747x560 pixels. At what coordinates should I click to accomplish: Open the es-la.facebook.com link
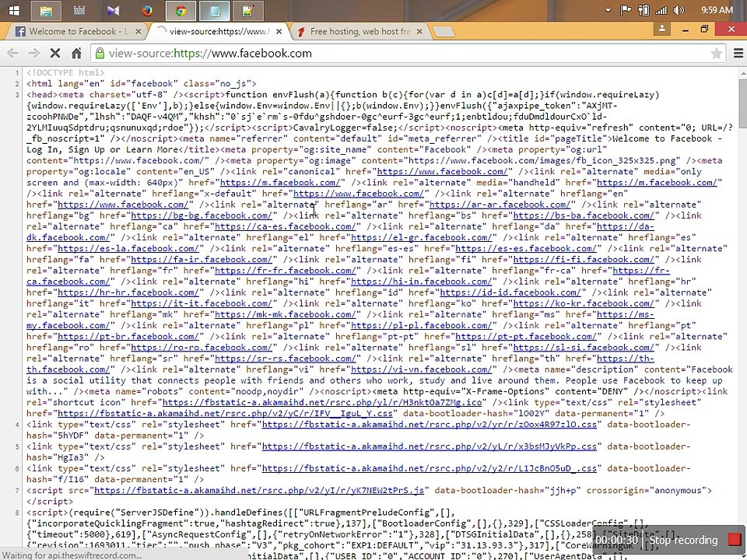(128, 248)
